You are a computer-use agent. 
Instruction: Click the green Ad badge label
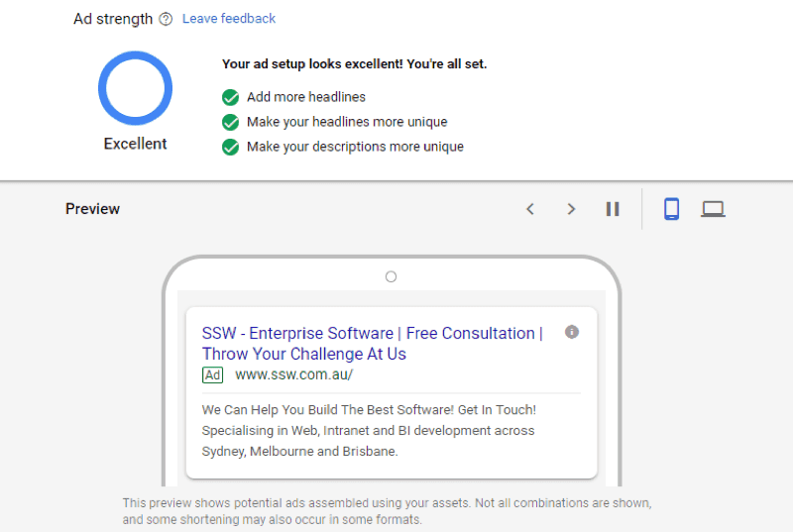[x=212, y=375]
